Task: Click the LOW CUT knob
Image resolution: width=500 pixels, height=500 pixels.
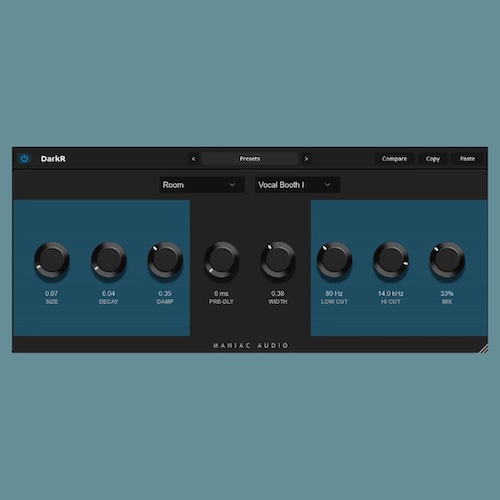Action: pos(334,260)
